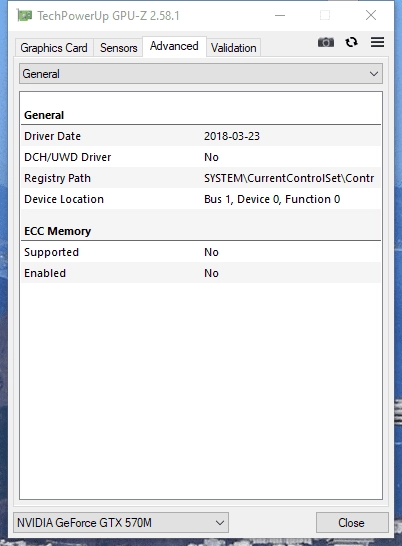The height and width of the screenshot is (546, 402).
Task: Select the Registry Path row label
Action: pos(57,178)
